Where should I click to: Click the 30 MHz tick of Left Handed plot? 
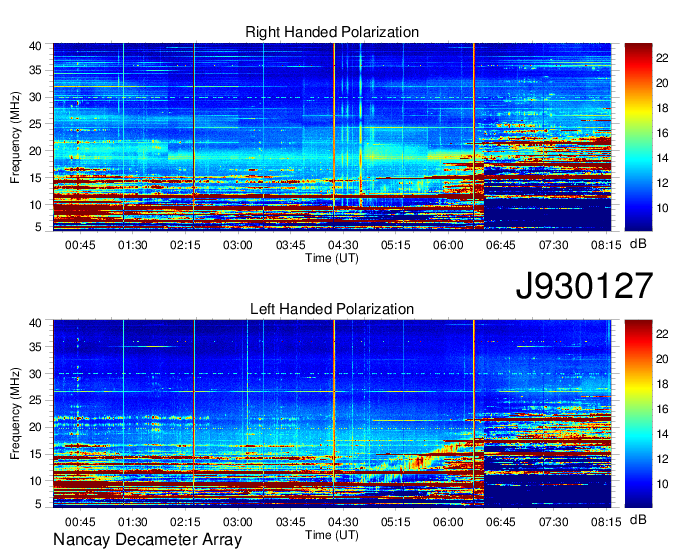pyautogui.click(x=35, y=374)
